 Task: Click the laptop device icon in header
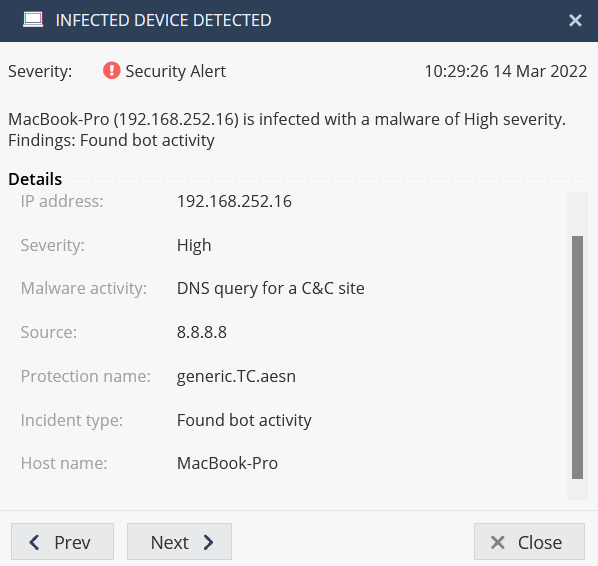[x=33, y=20]
